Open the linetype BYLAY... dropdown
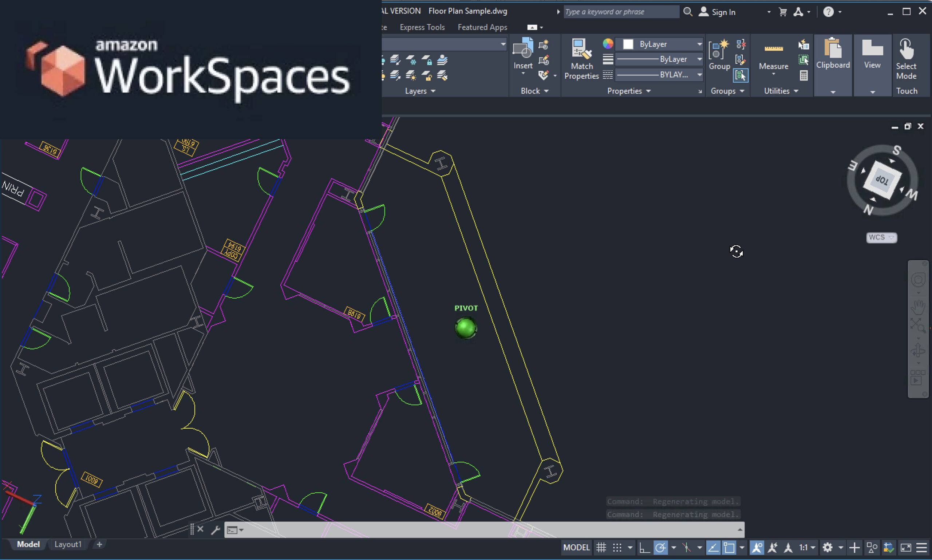The width and height of the screenshot is (932, 560). tap(659, 75)
